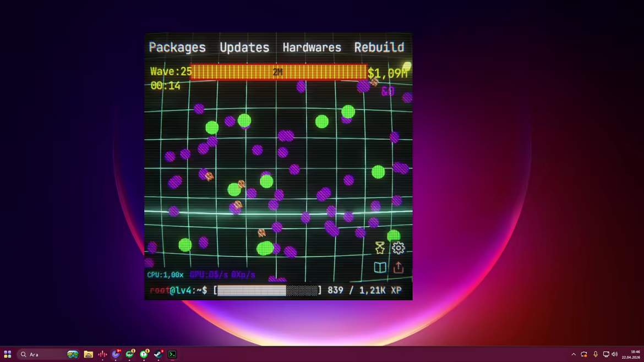Open the red sound-wave app in taskbar

click(102, 354)
